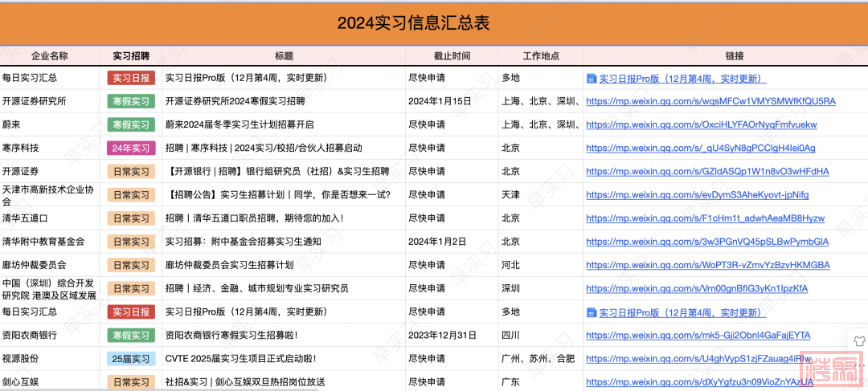
Task: Select title 廊坊仲裁委员会实习生招募计划
Action: coord(229,265)
